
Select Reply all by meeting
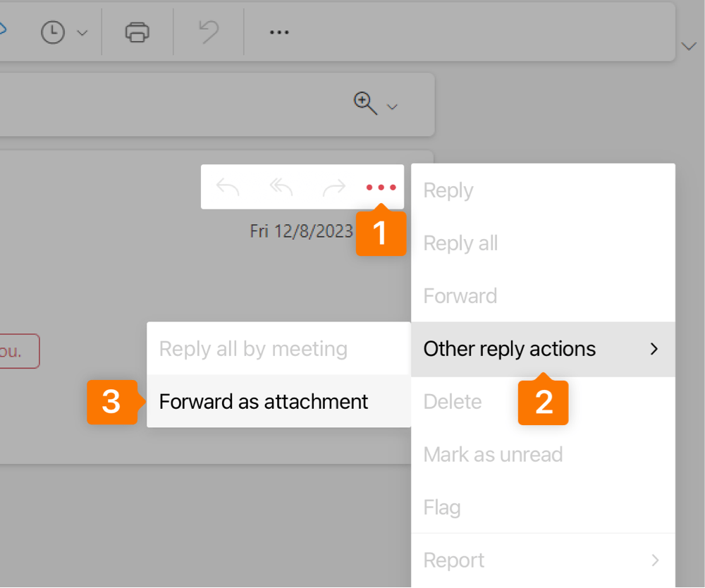[x=253, y=349]
